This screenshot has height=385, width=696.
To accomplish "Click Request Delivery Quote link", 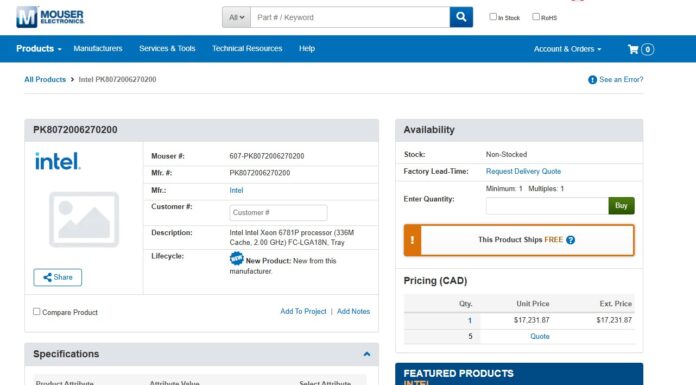I will coord(523,171).
